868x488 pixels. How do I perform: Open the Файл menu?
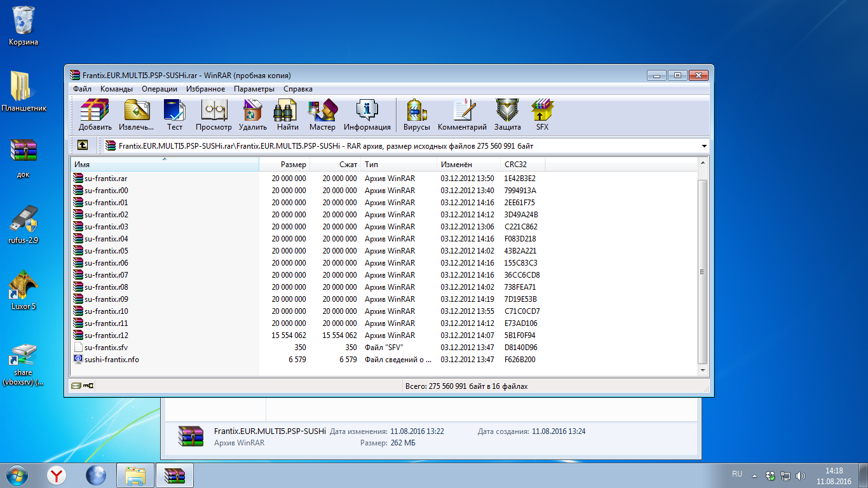pos(82,89)
